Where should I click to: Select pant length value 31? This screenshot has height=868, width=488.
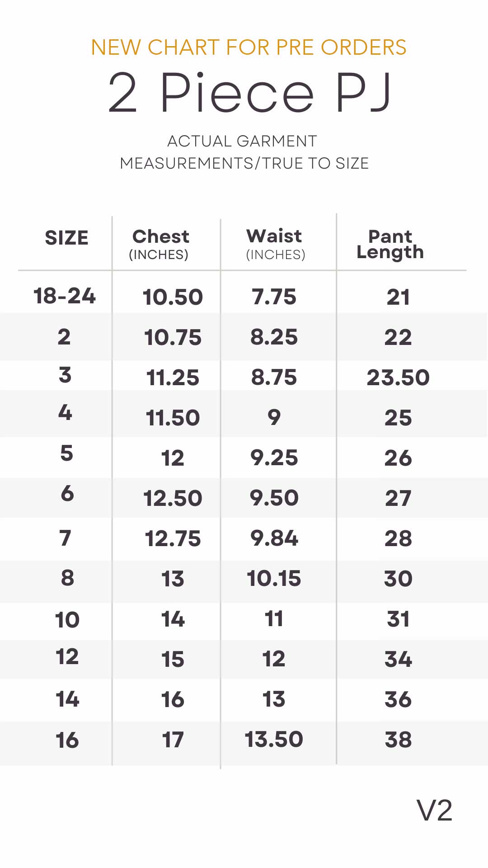point(398,619)
